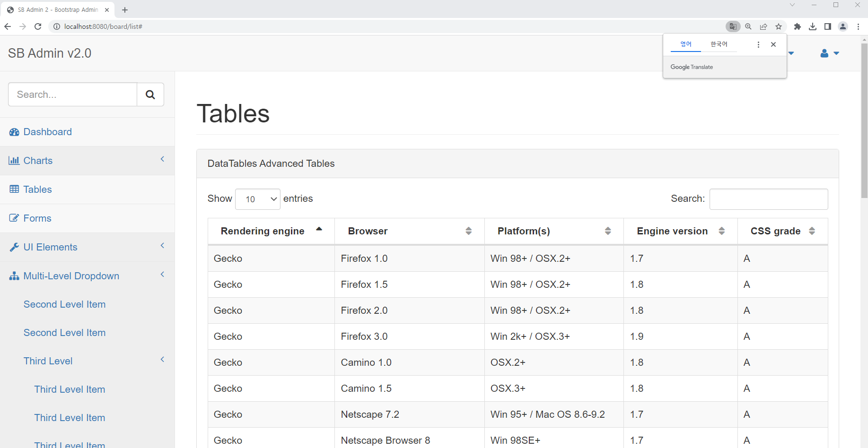The height and width of the screenshot is (448, 868).
Task: Click the UI Elements wrench icon
Action: point(14,247)
